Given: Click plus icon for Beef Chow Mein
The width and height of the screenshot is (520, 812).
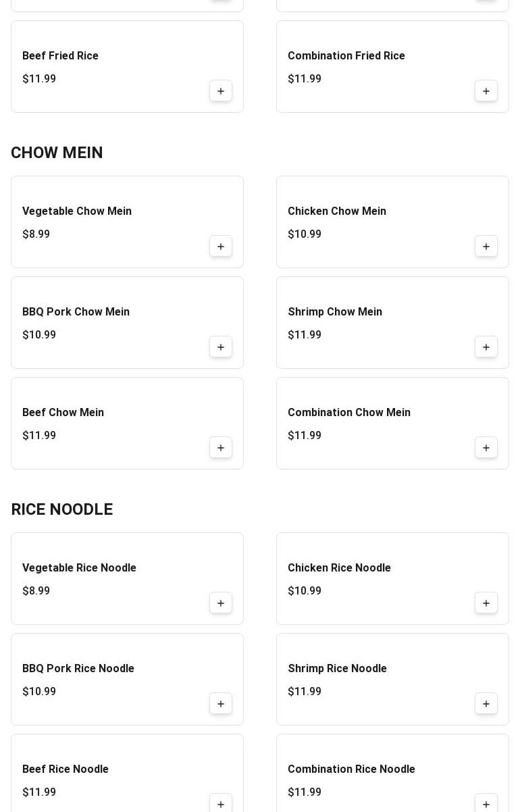Looking at the screenshot, I should (221, 448).
